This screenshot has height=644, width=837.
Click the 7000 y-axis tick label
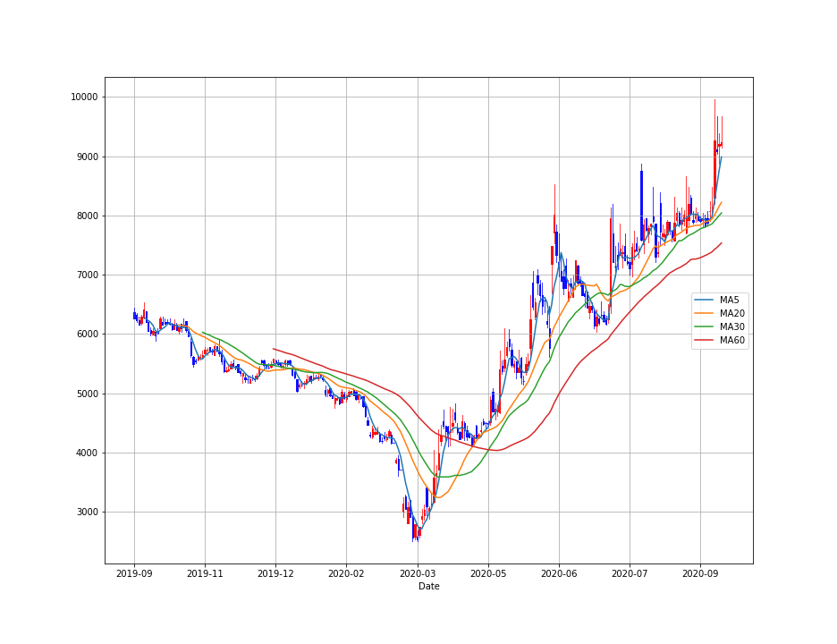pos(87,275)
